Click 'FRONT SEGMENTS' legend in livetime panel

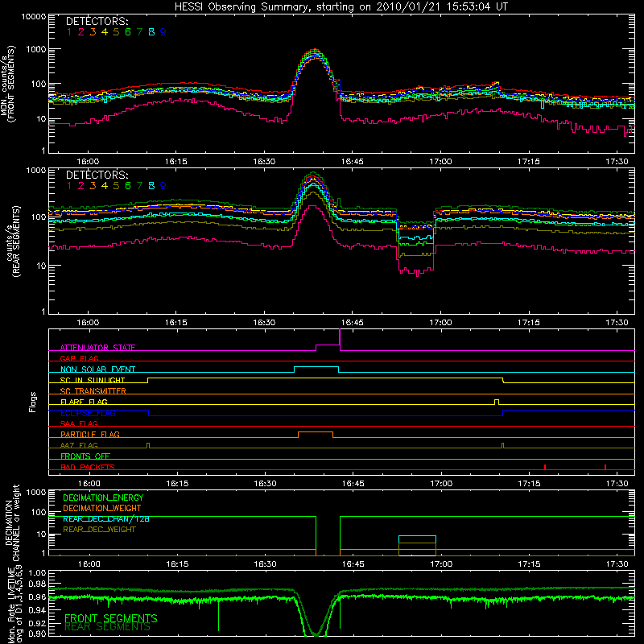tap(111, 618)
